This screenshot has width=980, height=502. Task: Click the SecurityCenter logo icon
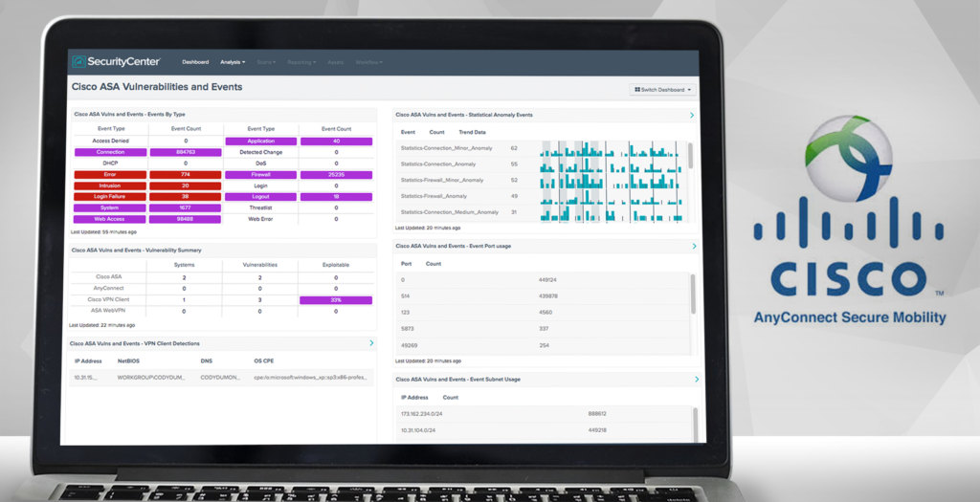[78, 62]
